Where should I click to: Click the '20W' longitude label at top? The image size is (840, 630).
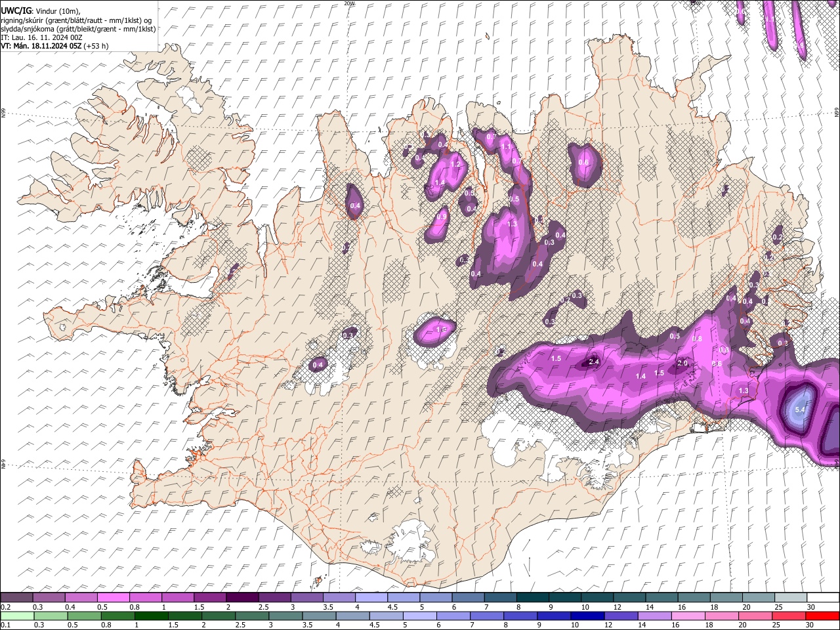[x=349, y=3]
